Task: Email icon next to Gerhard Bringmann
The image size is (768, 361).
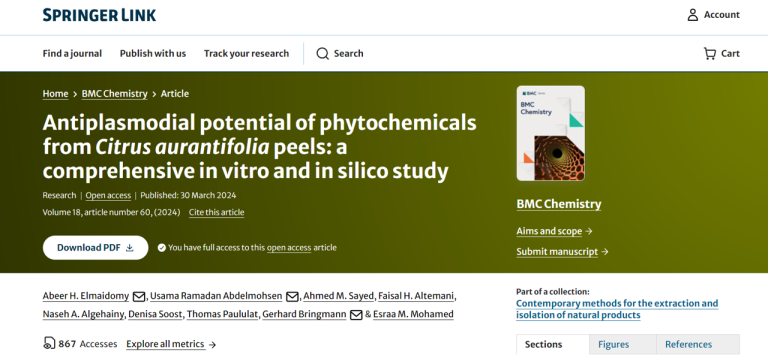Action: (x=356, y=314)
